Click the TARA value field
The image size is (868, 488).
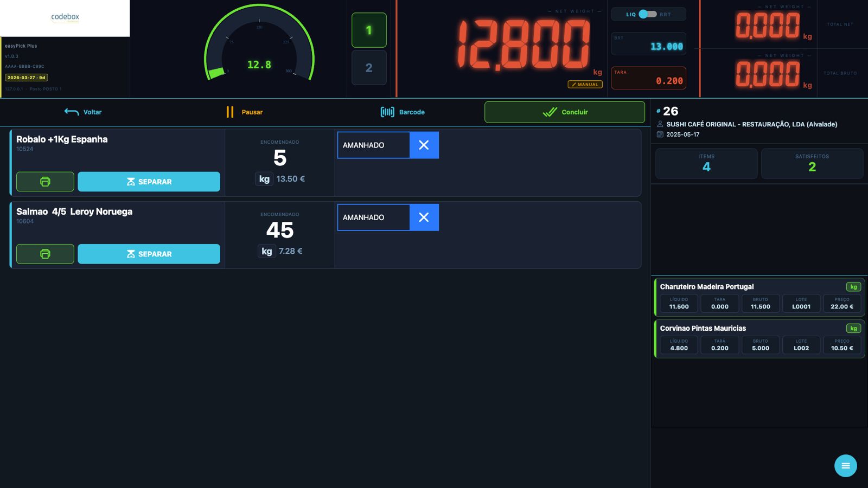(x=648, y=78)
